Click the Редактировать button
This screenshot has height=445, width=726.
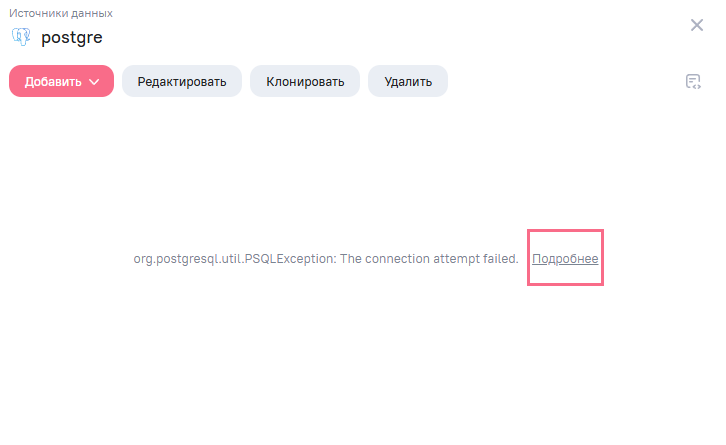pos(182,82)
